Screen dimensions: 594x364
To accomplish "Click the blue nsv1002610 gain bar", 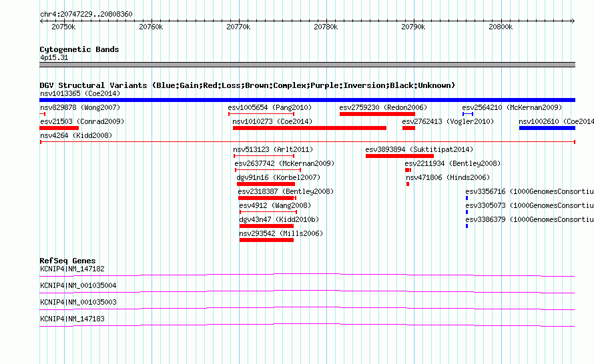I will pyautogui.click(x=547, y=128).
